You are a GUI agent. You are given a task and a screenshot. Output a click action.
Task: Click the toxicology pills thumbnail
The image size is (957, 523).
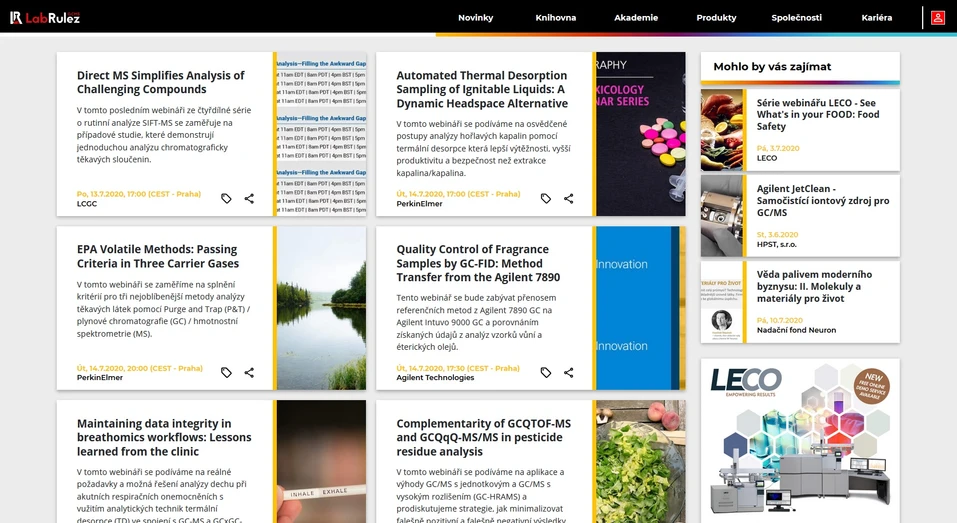point(641,134)
